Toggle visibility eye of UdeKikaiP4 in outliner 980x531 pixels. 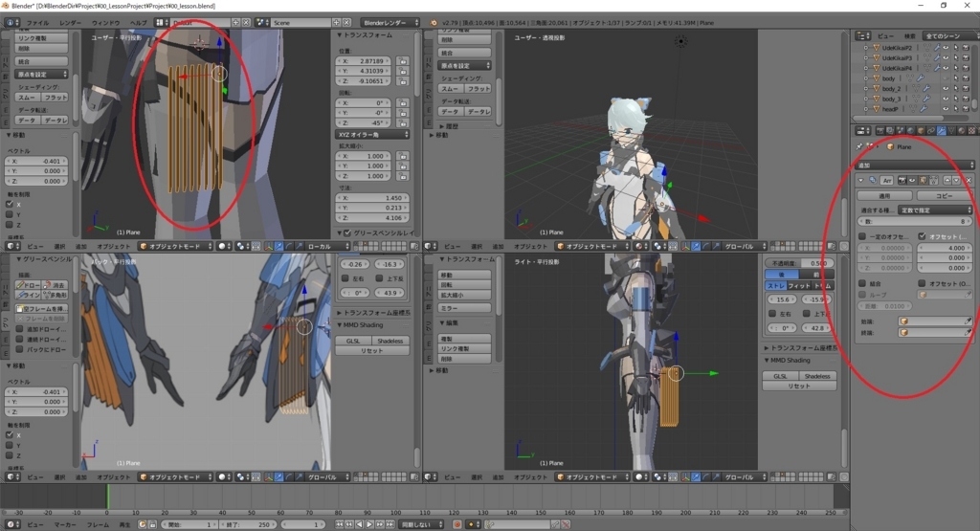[946, 68]
